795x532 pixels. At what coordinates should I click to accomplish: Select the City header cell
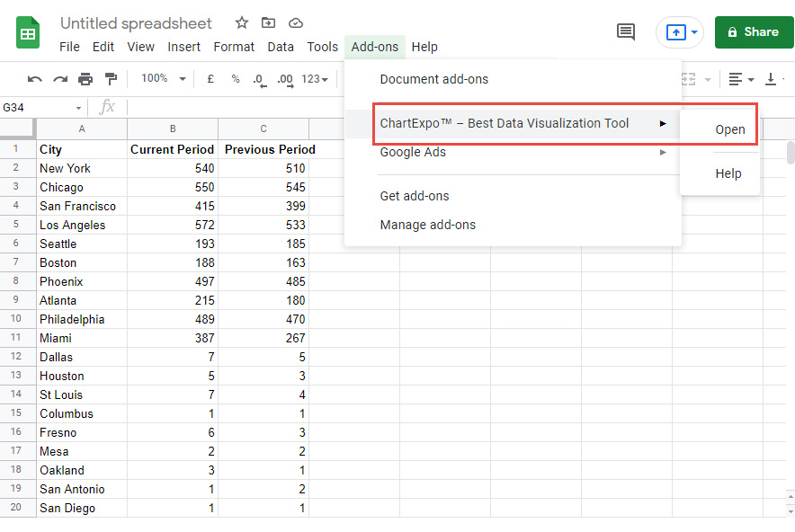pyautogui.click(x=82, y=149)
